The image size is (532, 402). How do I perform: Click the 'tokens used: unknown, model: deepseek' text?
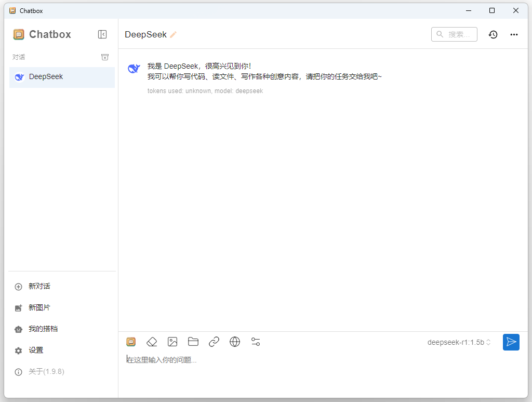(x=205, y=91)
